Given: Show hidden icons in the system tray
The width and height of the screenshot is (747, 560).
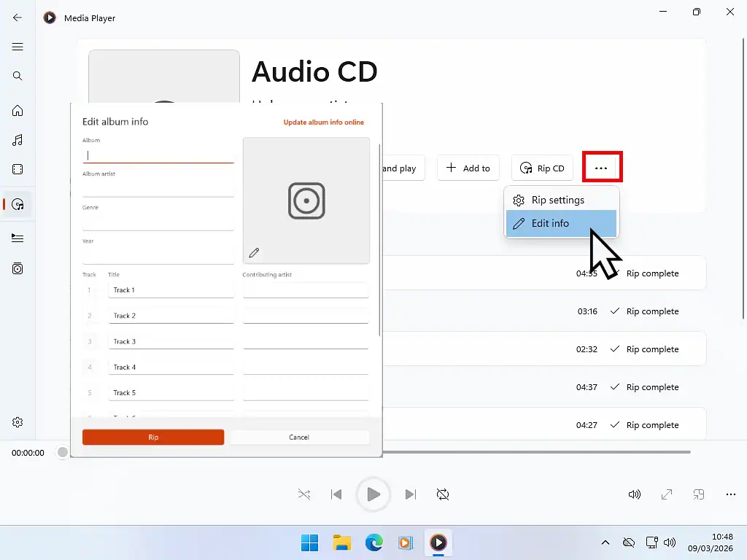Looking at the screenshot, I should (605, 542).
